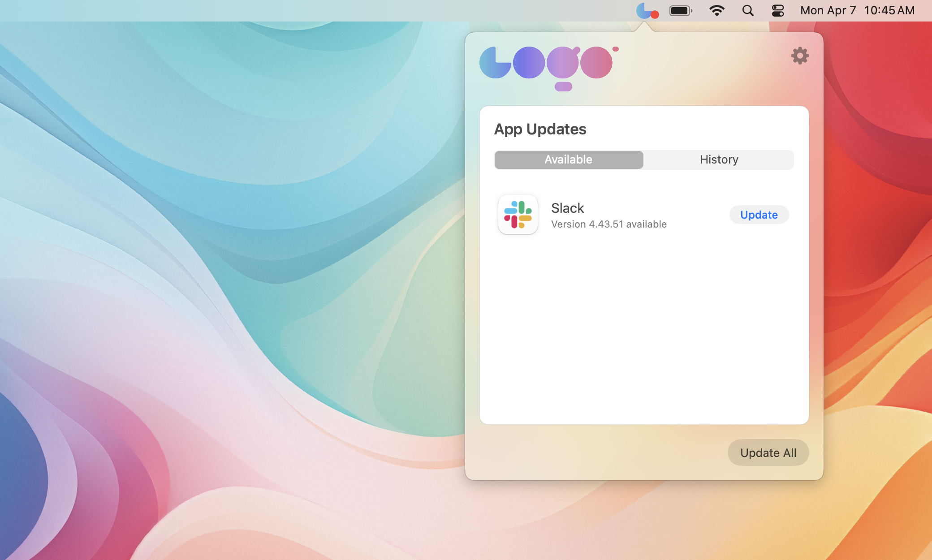932x560 pixels.
Task: Update the Slack app
Action: tap(759, 215)
